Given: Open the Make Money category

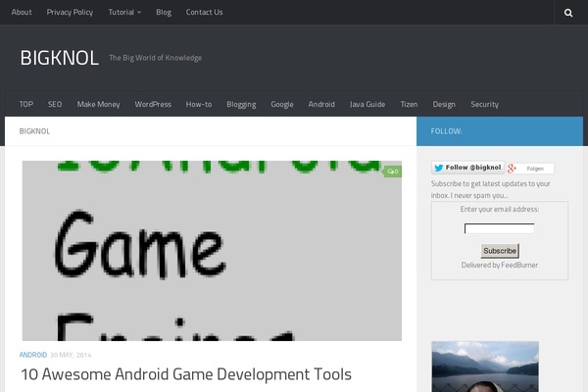Looking at the screenshot, I should (98, 104).
